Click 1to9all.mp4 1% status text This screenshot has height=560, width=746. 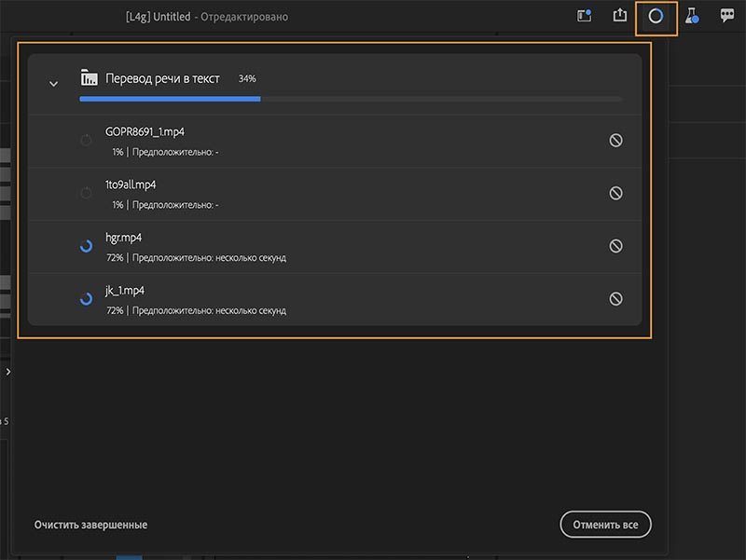tap(165, 205)
